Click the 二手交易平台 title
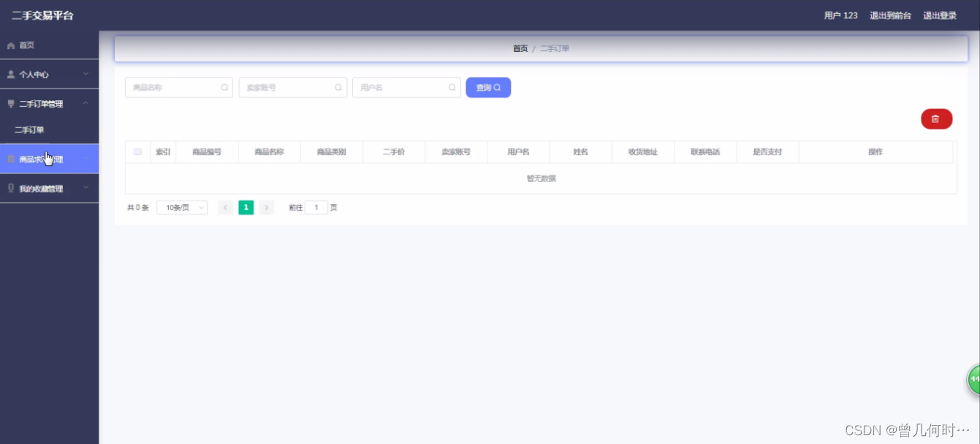The image size is (980, 444). pos(42,15)
